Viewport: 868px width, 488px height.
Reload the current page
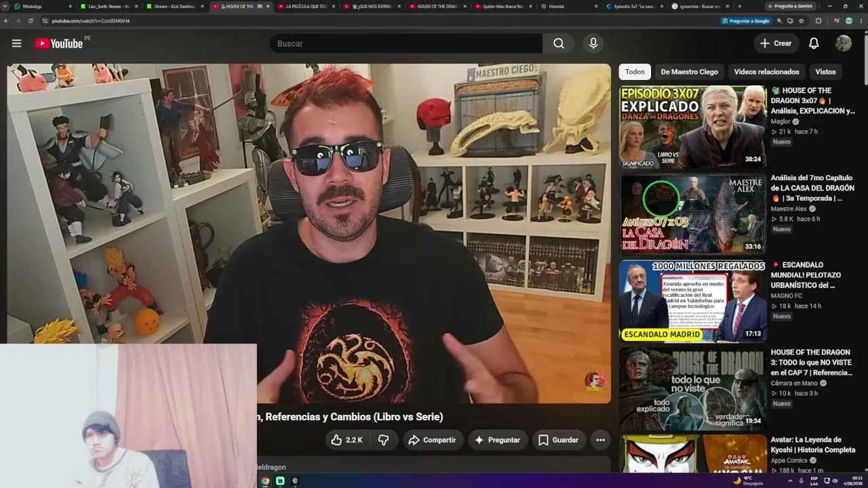[31, 21]
